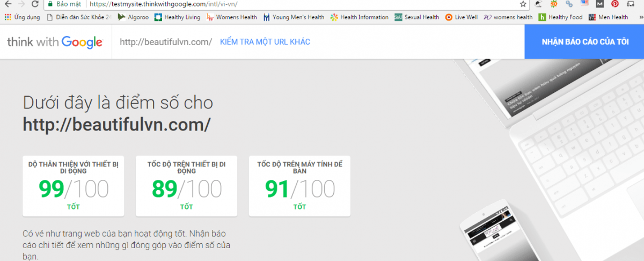Open the Ứng dụng apps shortcut
Screen dimensions: 644x261
tap(22, 17)
